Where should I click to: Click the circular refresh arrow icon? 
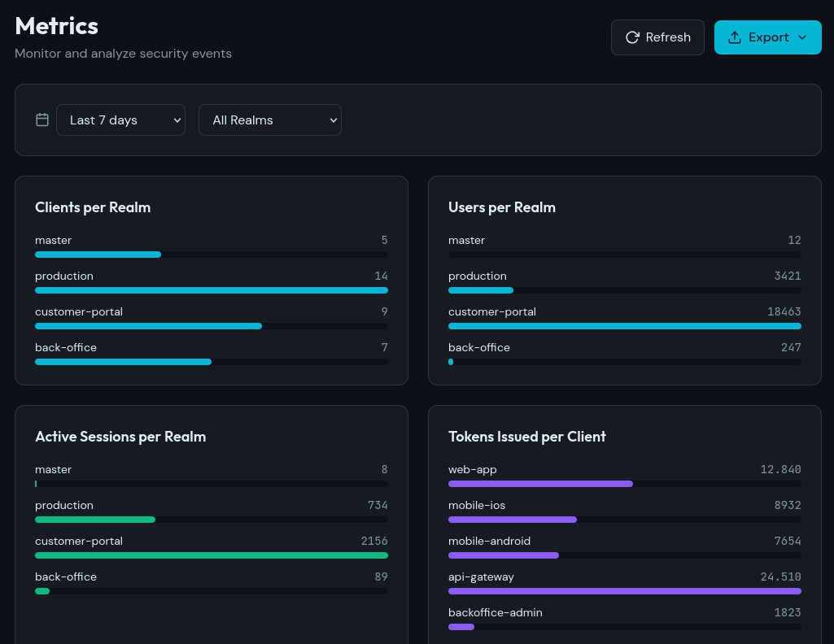pyautogui.click(x=632, y=37)
